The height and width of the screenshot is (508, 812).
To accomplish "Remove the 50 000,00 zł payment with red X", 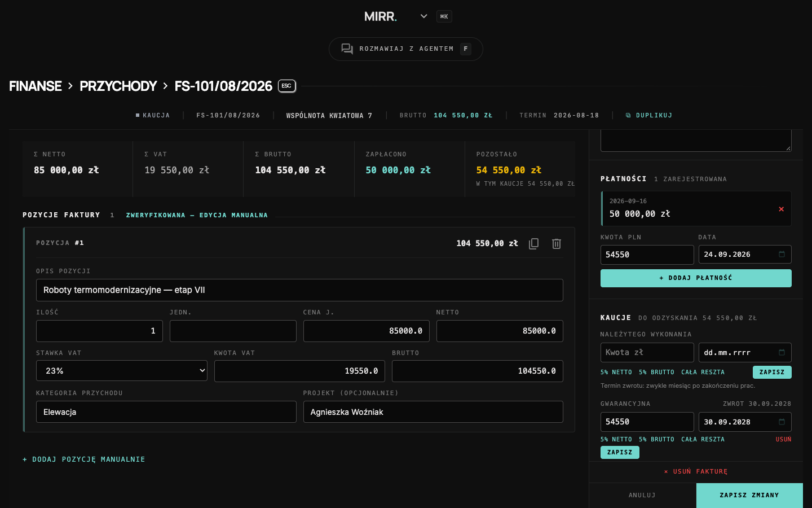I will tap(781, 209).
